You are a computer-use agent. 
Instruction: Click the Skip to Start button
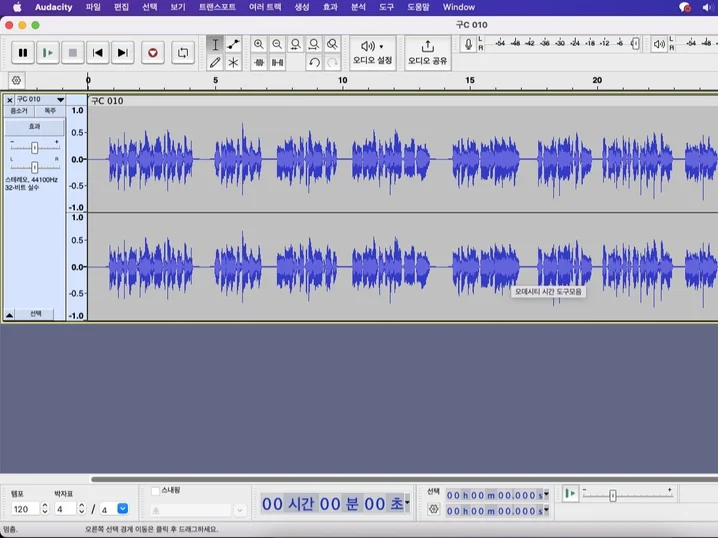pos(98,53)
